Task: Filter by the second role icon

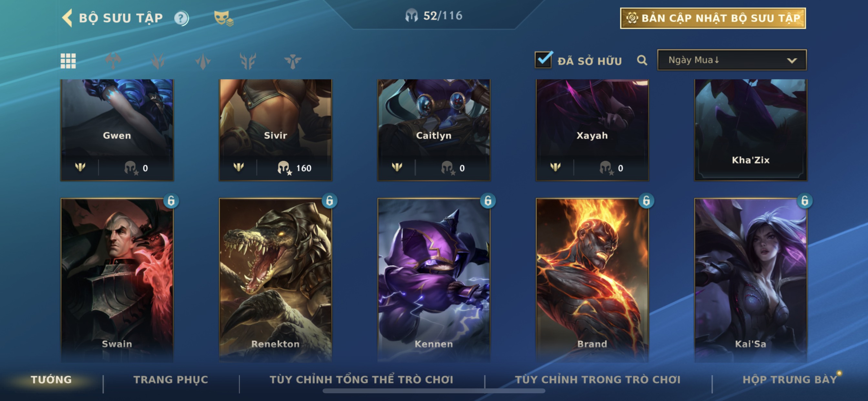Action: coord(158,61)
